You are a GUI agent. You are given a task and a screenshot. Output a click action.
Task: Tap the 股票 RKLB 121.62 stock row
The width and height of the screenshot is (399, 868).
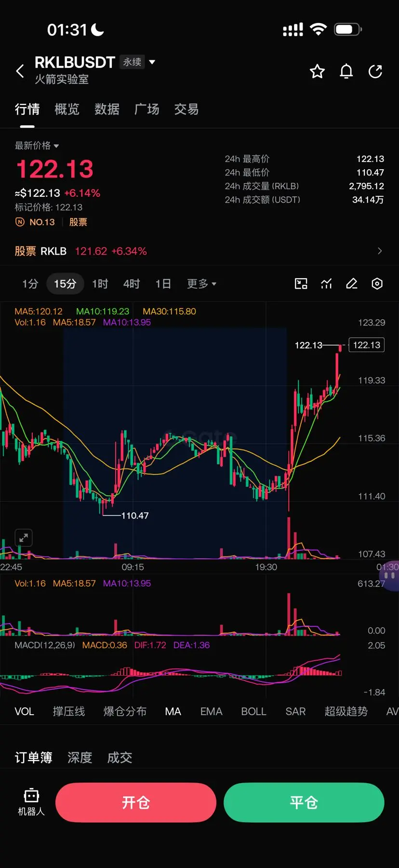pyautogui.click(x=199, y=251)
